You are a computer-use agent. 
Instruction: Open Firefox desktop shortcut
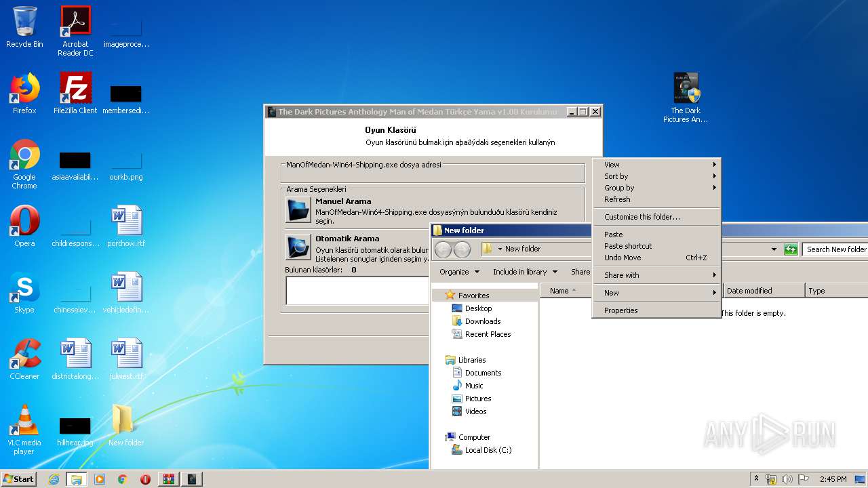(24, 94)
